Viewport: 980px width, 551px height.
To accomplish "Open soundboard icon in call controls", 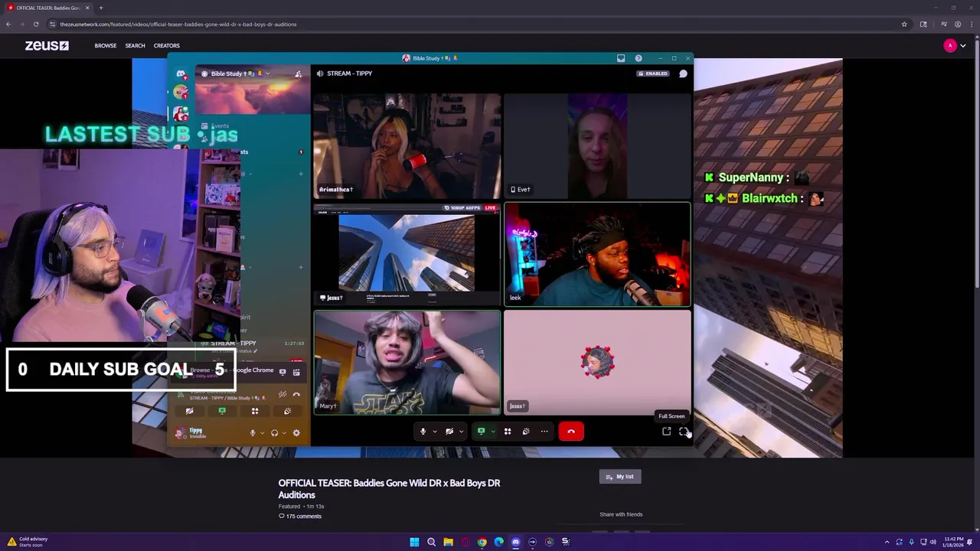I will (x=526, y=432).
